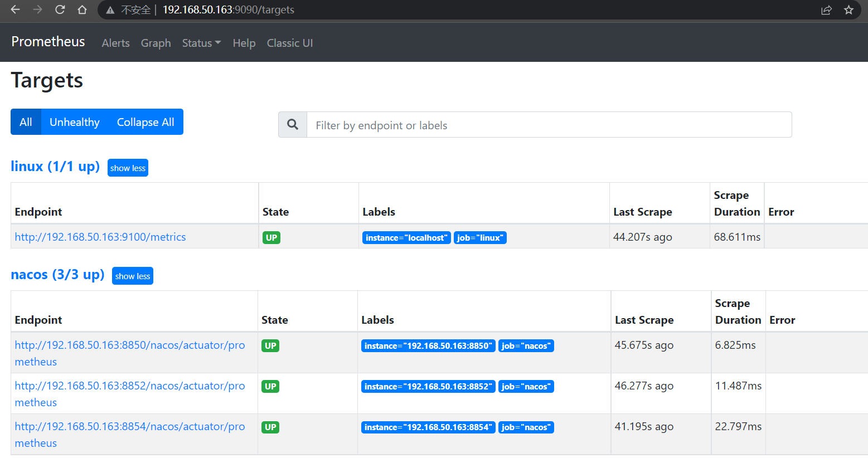Focus the Filter by endpoint or labels field

pyautogui.click(x=549, y=125)
